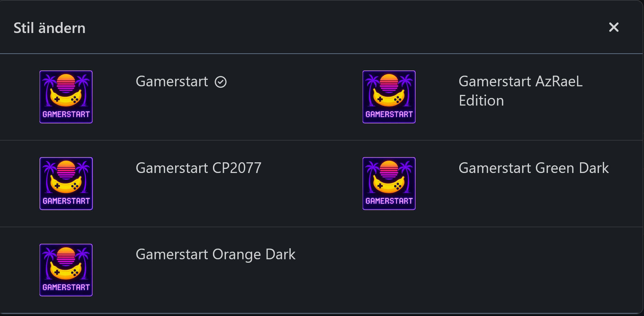The image size is (644, 316).
Task: Click the GAMERSTART caption in the Orange Dark logo
Action: coord(66,287)
